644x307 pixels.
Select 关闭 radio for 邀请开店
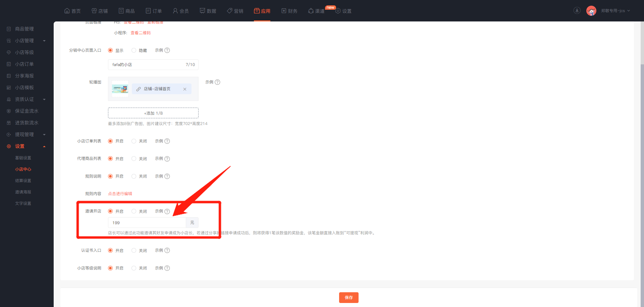click(x=134, y=211)
